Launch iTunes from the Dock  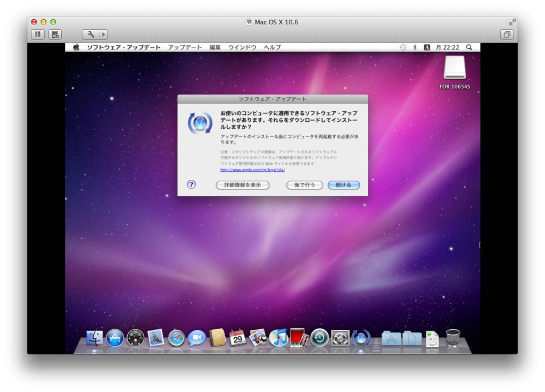[x=278, y=338]
